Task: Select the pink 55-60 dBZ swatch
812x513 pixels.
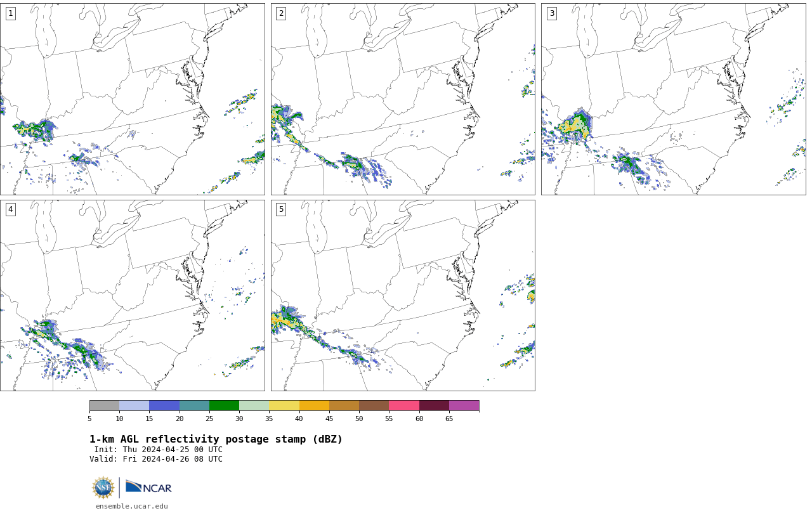Action: point(404,406)
